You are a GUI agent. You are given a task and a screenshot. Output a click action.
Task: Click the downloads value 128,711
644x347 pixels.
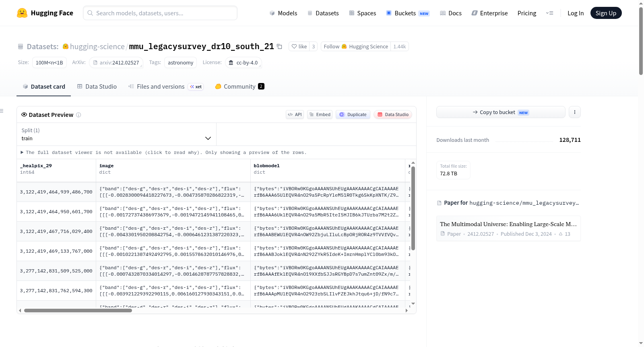point(570,140)
